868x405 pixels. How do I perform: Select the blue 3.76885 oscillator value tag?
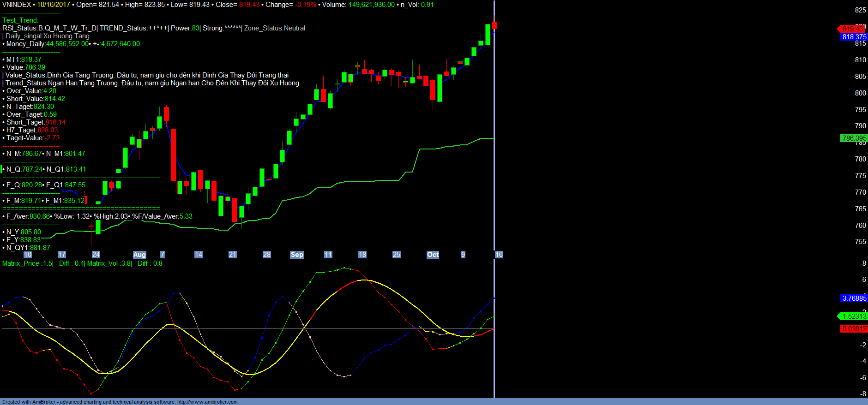point(854,298)
